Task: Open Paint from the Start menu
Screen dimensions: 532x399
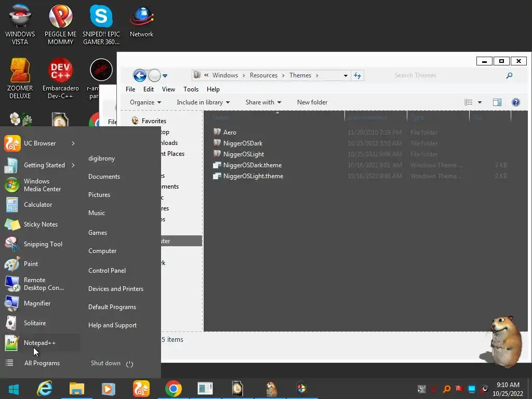Action: pos(31,263)
